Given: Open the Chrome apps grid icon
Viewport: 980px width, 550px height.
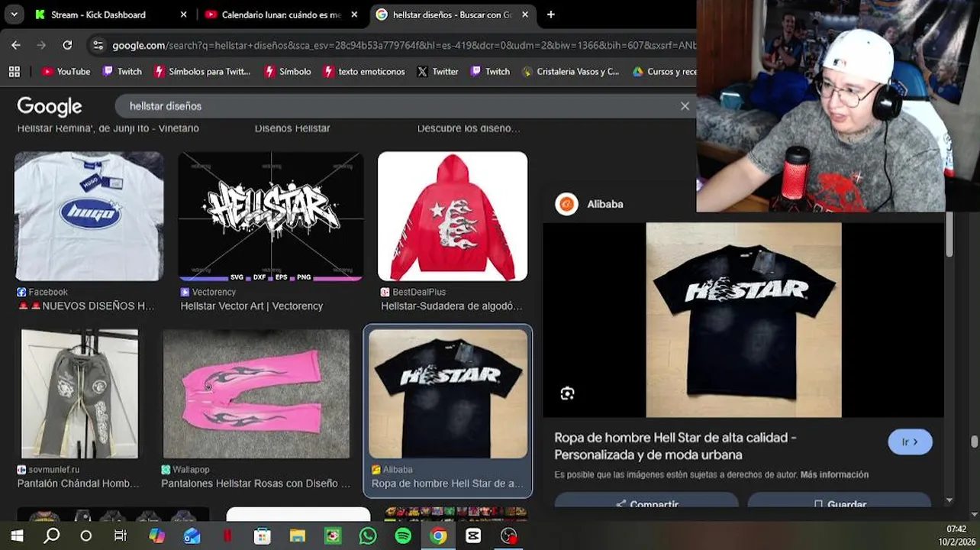Looking at the screenshot, I should 14,71.
